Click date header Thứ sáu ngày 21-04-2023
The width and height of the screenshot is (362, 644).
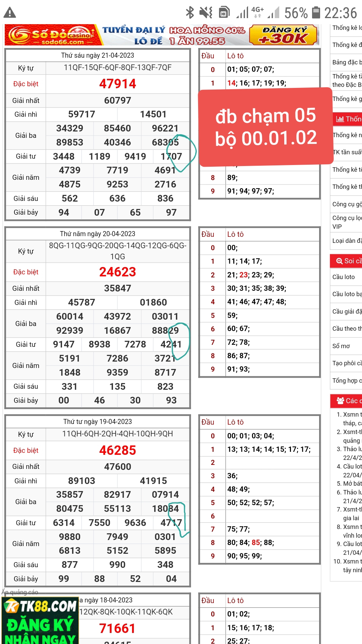pyautogui.click(x=98, y=56)
